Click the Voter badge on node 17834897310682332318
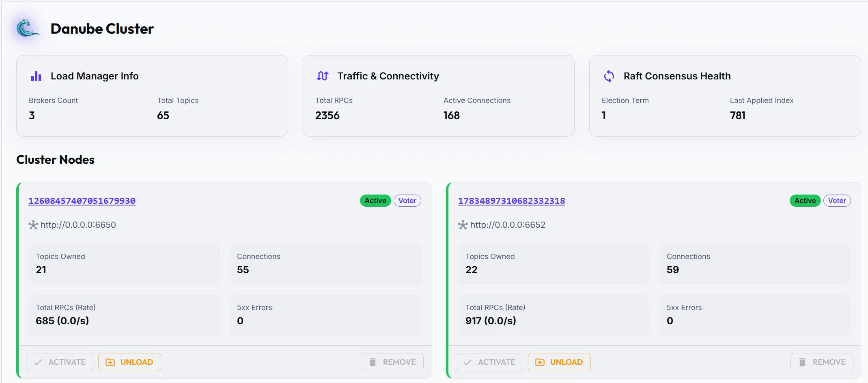Image resolution: width=868 pixels, height=383 pixels. click(837, 201)
